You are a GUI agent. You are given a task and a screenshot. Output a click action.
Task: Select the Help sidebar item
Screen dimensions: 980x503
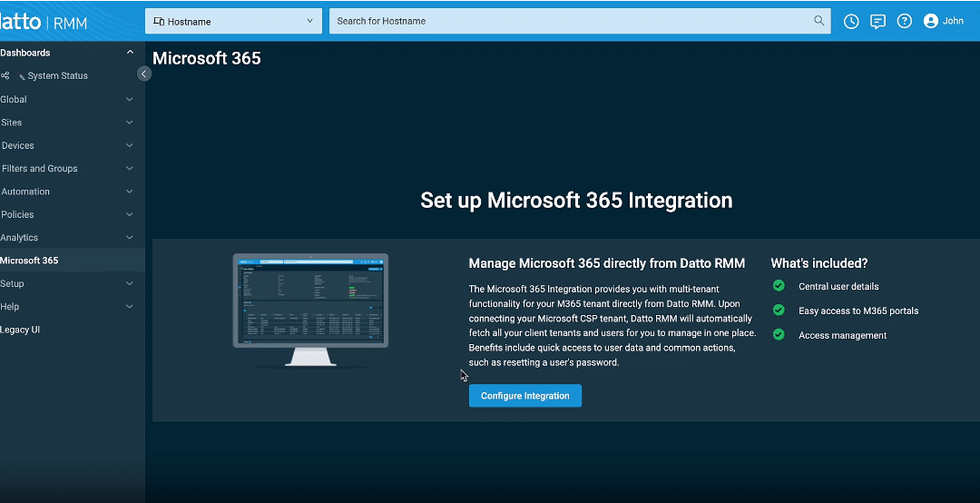[9, 307]
